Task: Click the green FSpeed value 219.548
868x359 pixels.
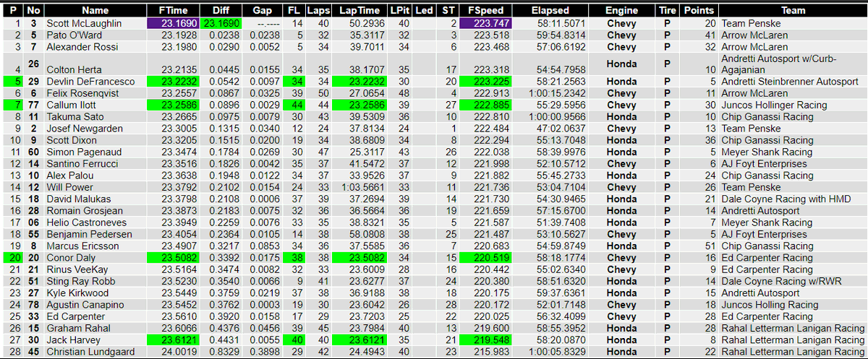Action: click(486, 339)
